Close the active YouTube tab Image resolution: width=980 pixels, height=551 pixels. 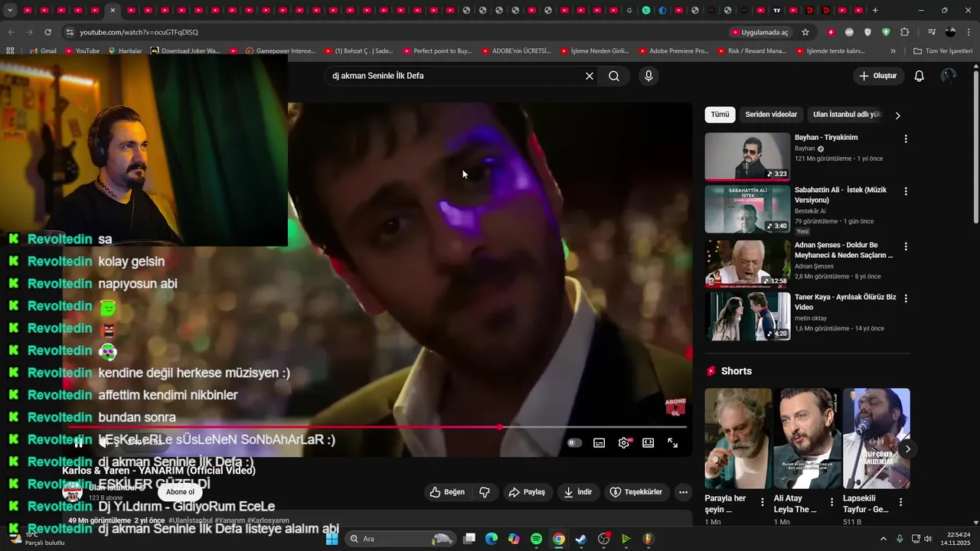pyautogui.click(x=113, y=10)
